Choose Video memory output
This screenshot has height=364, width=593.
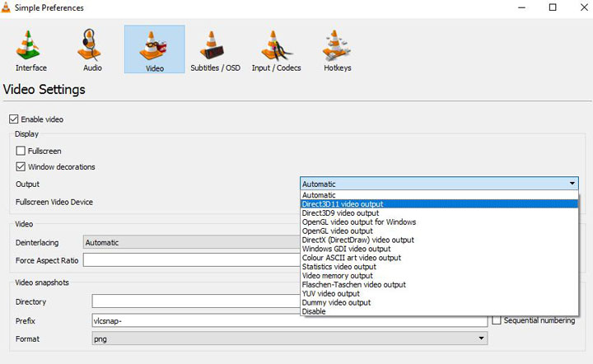[439, 276]
